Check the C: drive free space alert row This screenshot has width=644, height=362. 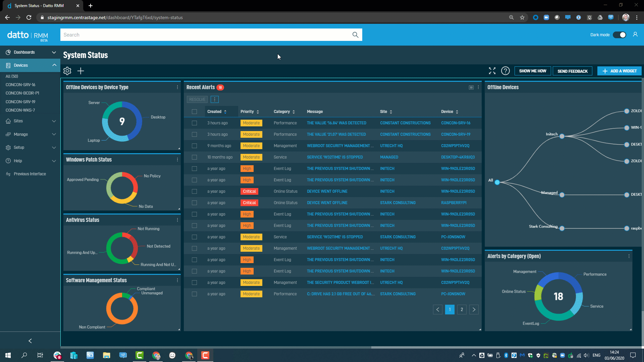[195, 294]
